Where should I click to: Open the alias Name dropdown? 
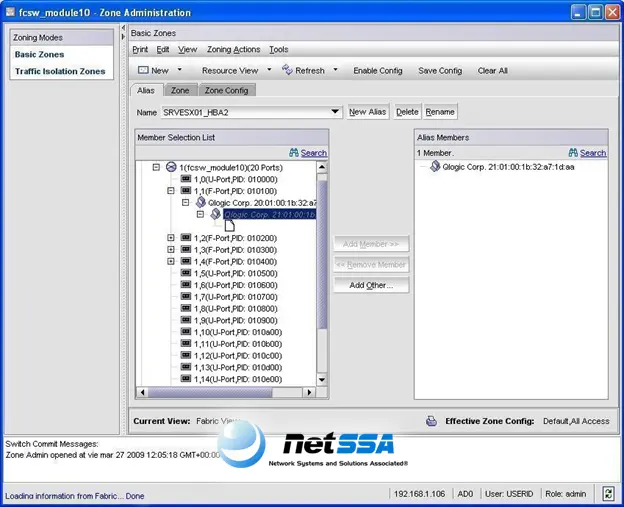click(x=335, y=112)
